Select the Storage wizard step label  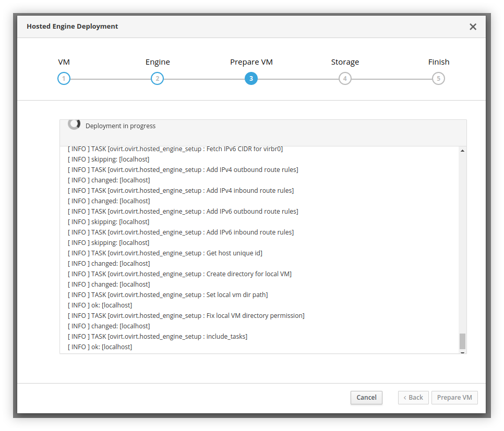point(345,62)
